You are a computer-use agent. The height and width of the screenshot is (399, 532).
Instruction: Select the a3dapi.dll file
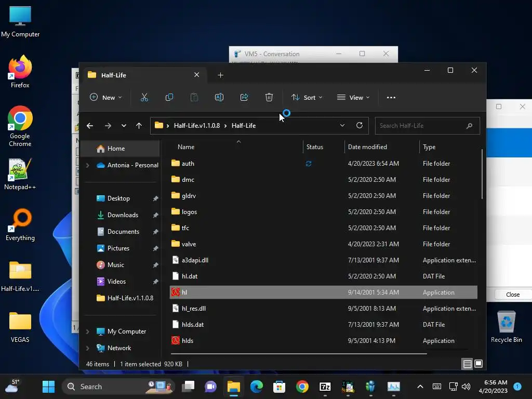click(x=323, y=260)
